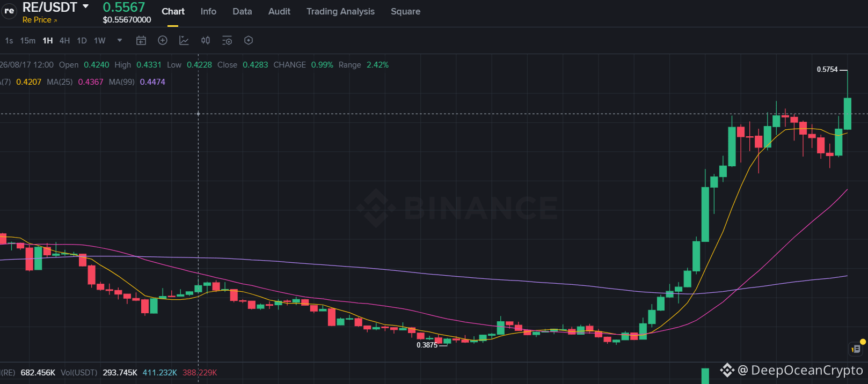Click the High 0.4331 value
The image size is (868, 384).
(x=149, y=65)
